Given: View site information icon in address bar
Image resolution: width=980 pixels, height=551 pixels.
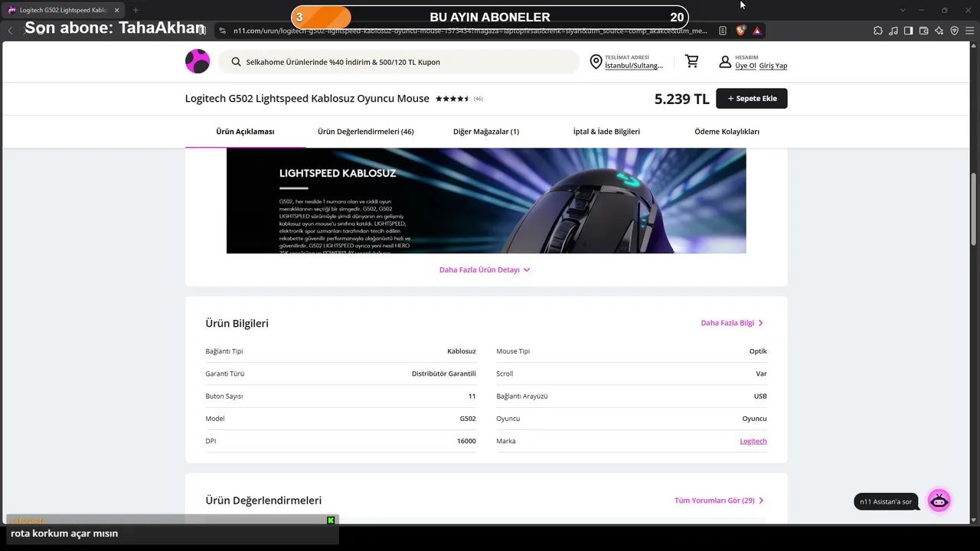Looking at the screenshot, I should (222, 31).
